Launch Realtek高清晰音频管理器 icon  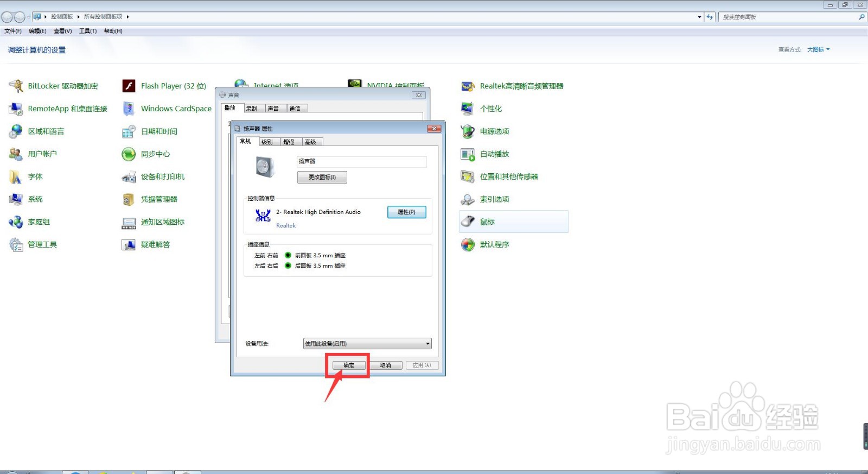point(468,86)
